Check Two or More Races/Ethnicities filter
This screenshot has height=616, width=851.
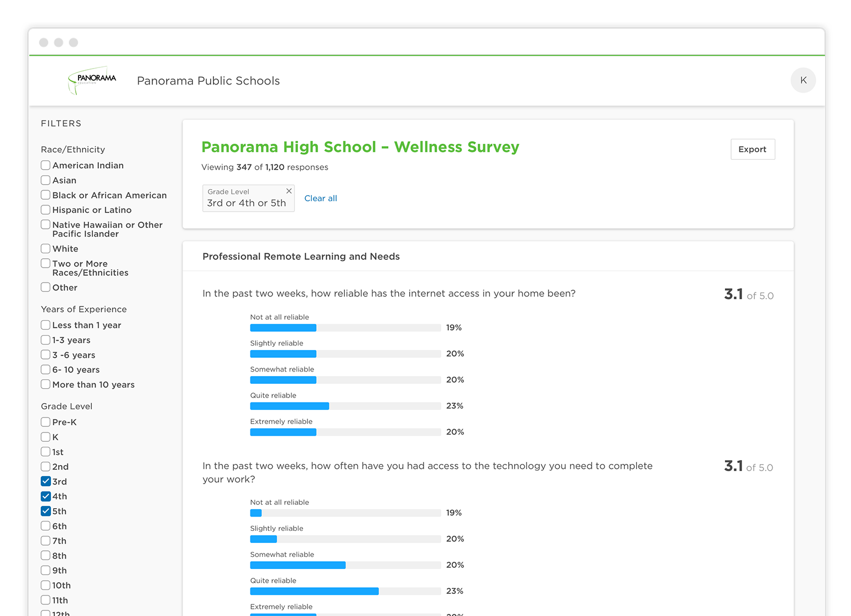tap(46, 264)
